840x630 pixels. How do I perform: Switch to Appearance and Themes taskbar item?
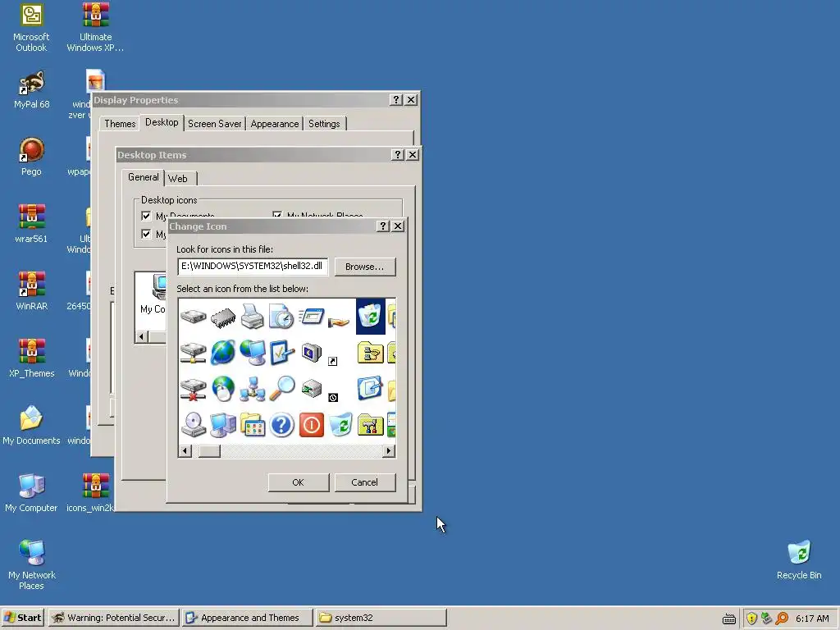tap(247, 618)
